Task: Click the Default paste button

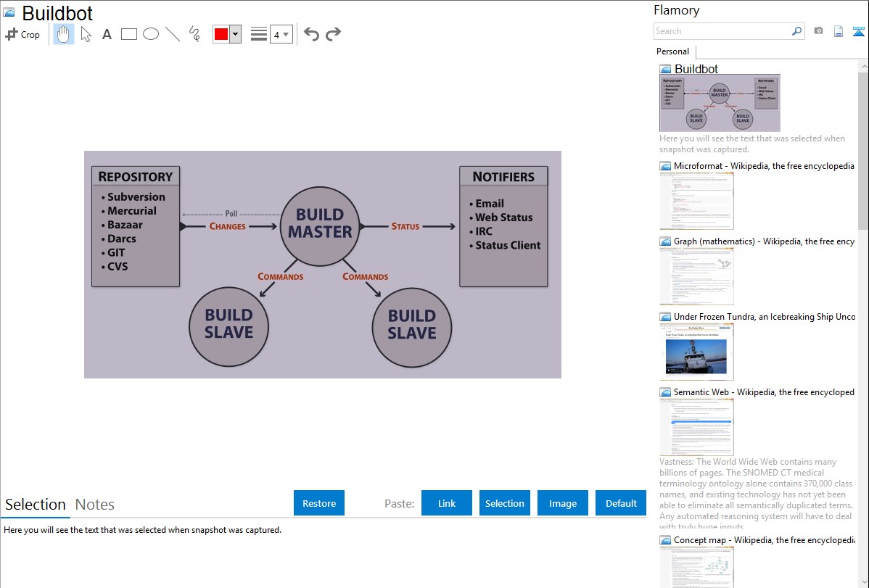Action: tap(621, 503)
